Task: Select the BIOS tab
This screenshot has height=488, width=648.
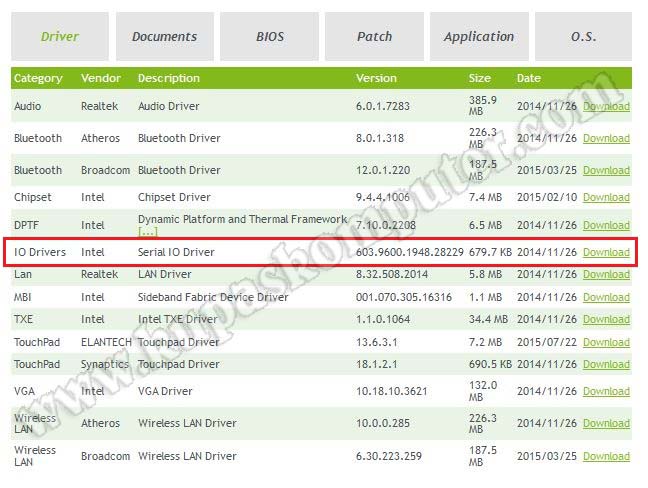Action: [x=269, y=37]
